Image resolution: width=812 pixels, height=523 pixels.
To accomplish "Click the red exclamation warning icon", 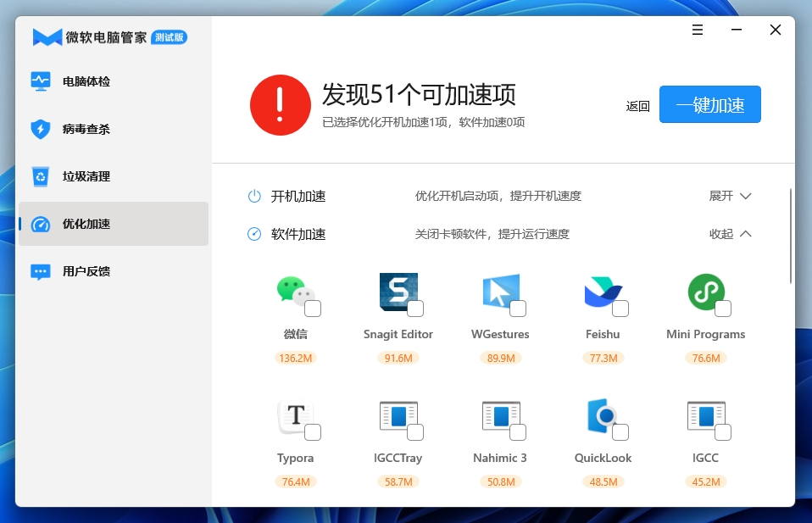I will click(281, 105).
